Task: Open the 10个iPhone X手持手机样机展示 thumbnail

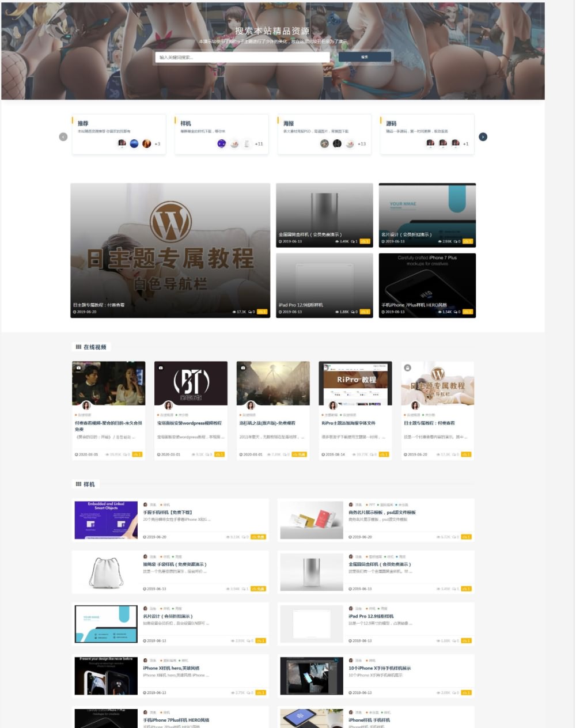Action: point(311,676)
